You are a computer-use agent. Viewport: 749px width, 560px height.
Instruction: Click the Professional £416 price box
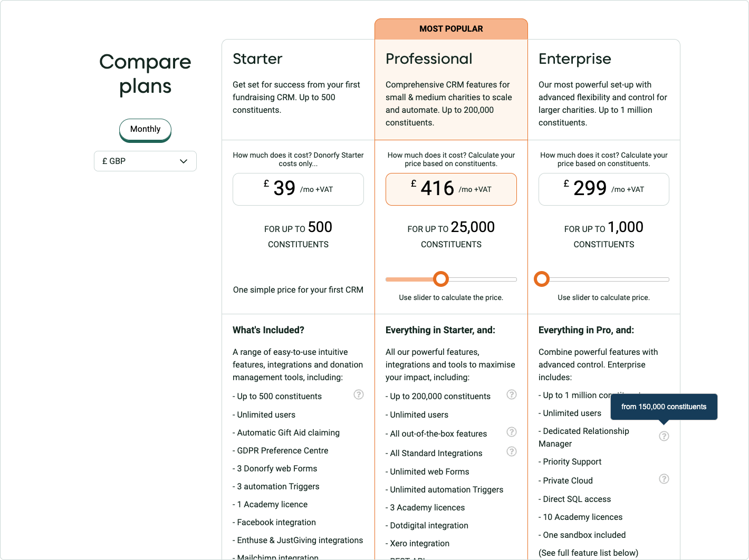click(x=451, y=189)
